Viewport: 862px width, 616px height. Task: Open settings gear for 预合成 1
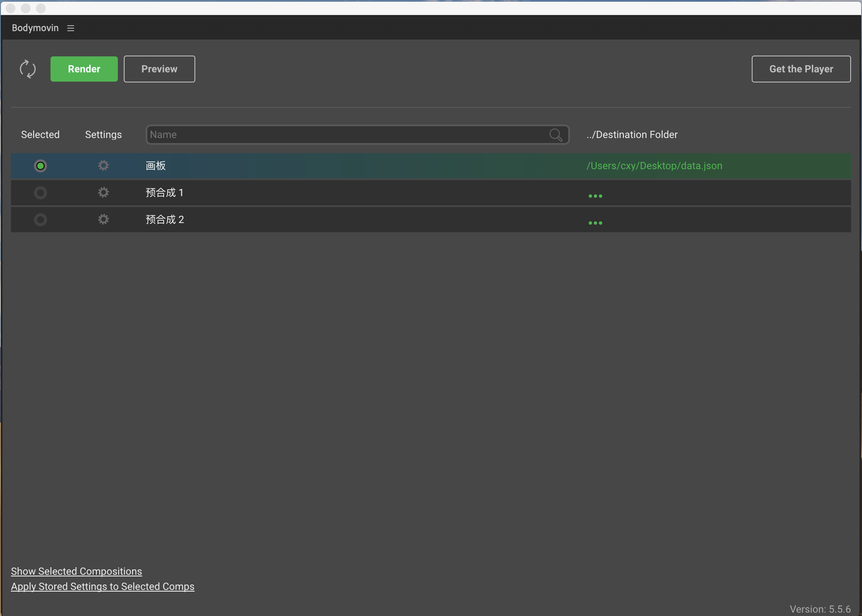(104, 193)
